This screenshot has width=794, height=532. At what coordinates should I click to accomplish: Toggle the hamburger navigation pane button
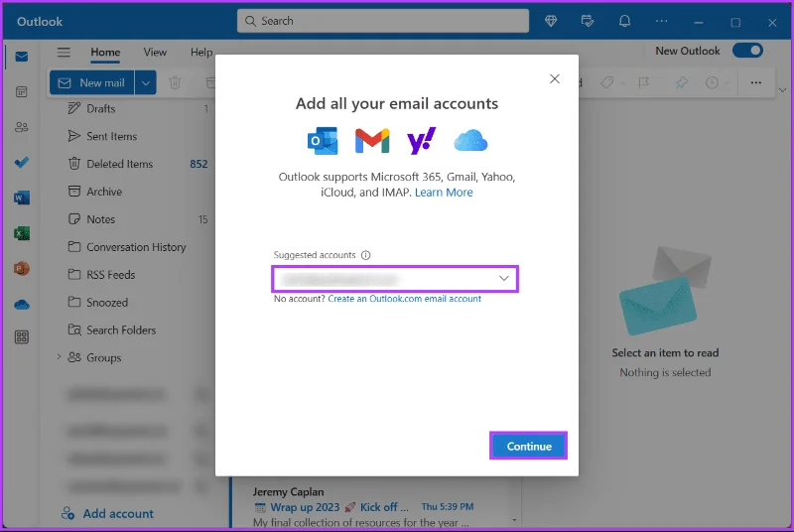[x=64, y=53]
